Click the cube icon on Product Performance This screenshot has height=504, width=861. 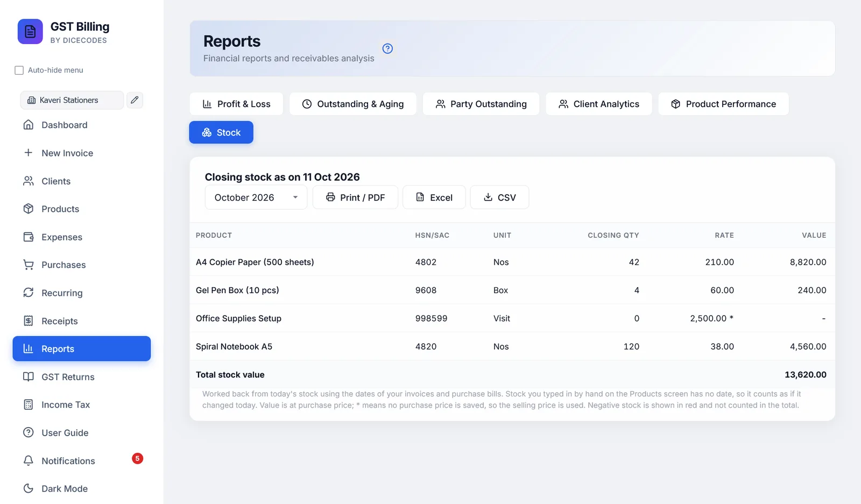point(676,104)
